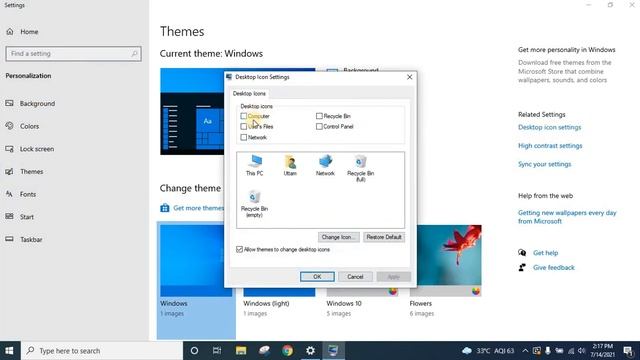Click the Get help icon
640x360 pixels.
pos(522,253)
